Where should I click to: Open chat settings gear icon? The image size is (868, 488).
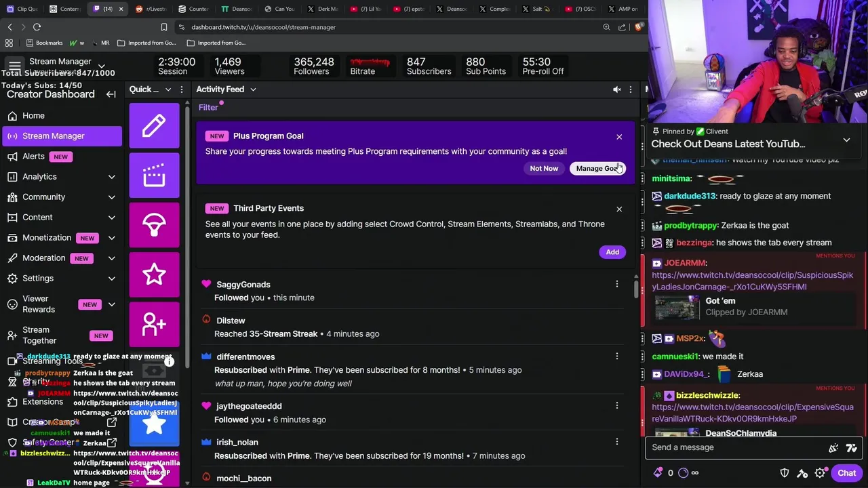click(x=820, y=473)
